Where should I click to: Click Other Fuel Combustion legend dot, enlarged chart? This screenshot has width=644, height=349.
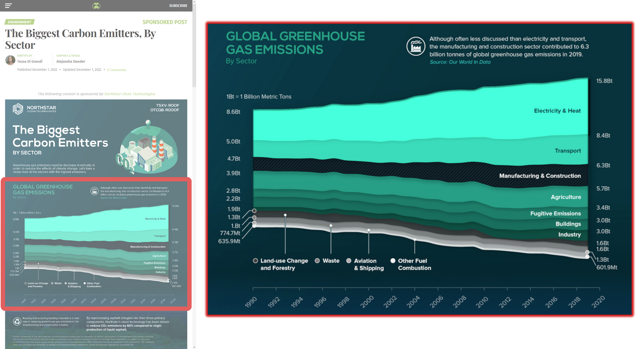point(393,260)
